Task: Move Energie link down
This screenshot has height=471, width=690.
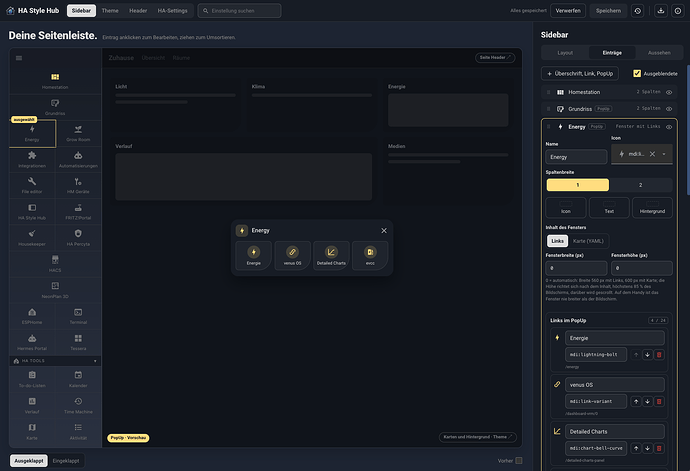Action: (647, 355)
